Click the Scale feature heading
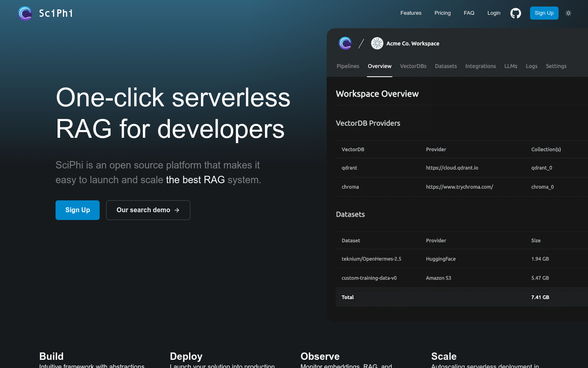This screenshot has width=588, height=368. 444,356
